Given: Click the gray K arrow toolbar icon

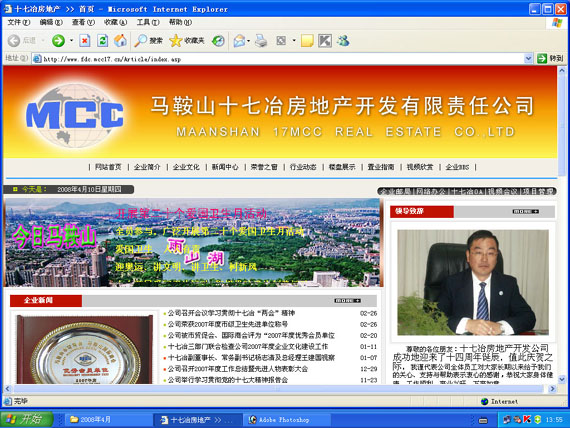Looking at the screenshot, I should [x=325, y=40].
